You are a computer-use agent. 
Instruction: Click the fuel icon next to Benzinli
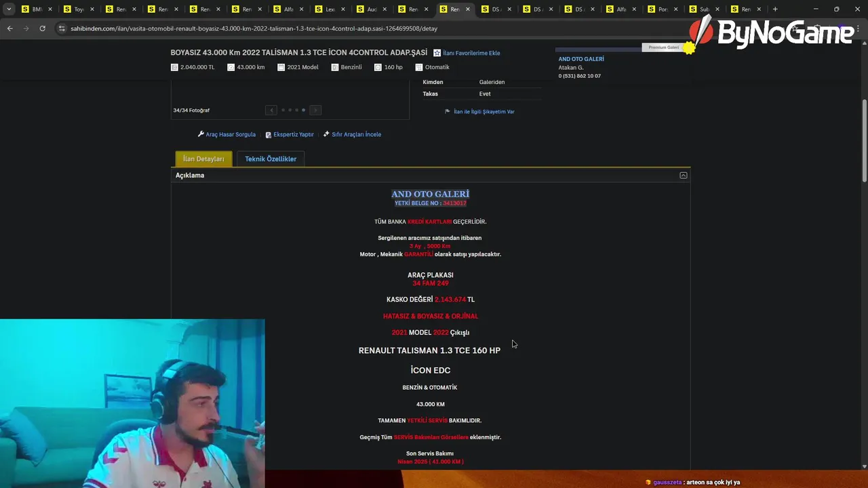click(x=335, y=67)
